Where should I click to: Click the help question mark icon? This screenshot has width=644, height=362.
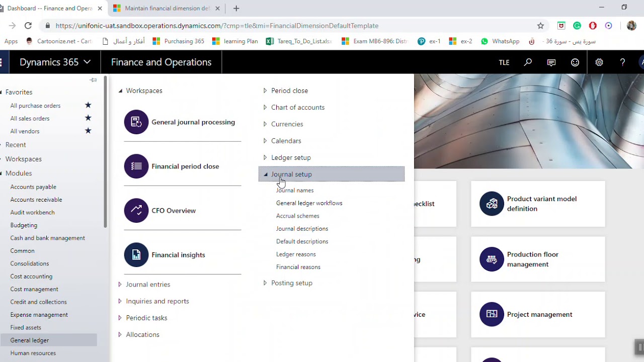[x=622, y=62]
